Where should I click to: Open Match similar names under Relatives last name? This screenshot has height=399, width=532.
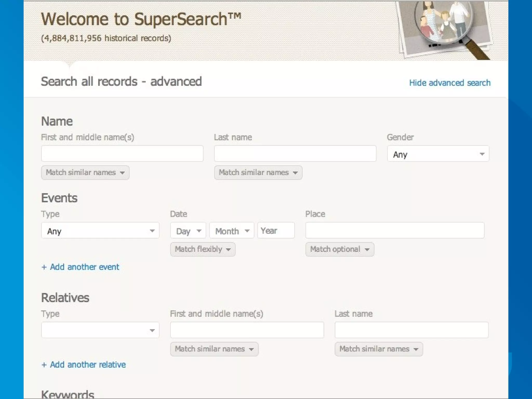(379, 349)
